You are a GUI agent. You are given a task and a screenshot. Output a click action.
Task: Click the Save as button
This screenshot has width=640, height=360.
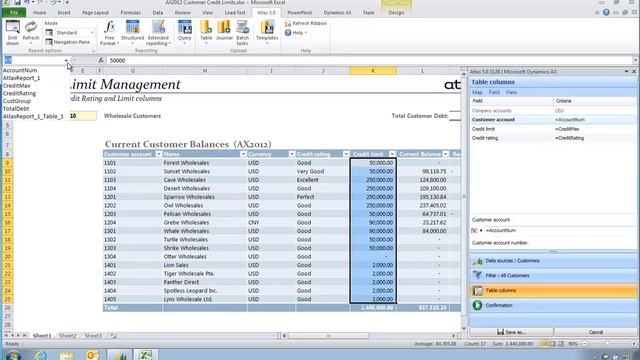tap(511, 332)
